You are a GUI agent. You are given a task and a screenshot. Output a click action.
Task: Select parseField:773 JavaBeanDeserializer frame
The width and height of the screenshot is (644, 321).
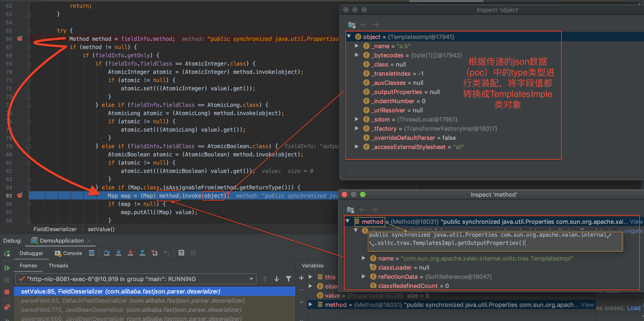(155, 310)
